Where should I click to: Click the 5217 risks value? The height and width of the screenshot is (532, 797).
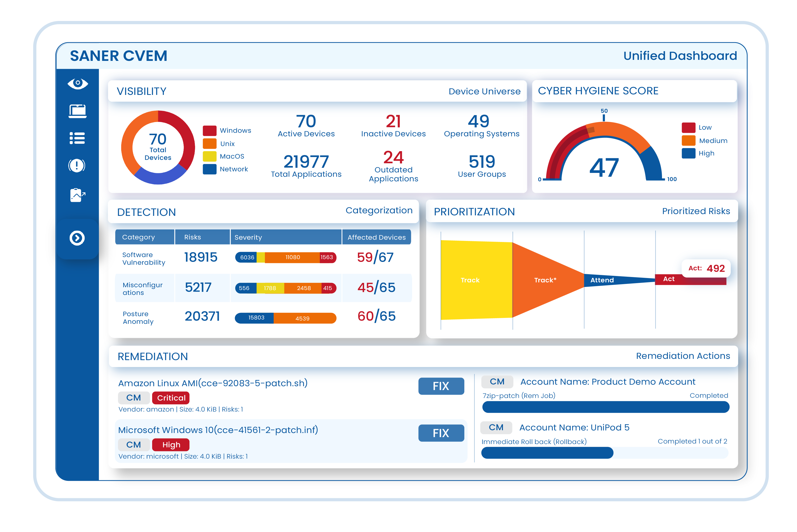point(198,288)
